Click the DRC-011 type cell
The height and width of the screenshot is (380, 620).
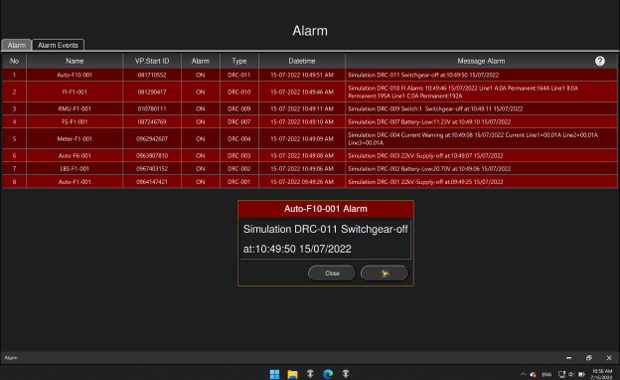[x=239, y=75]
